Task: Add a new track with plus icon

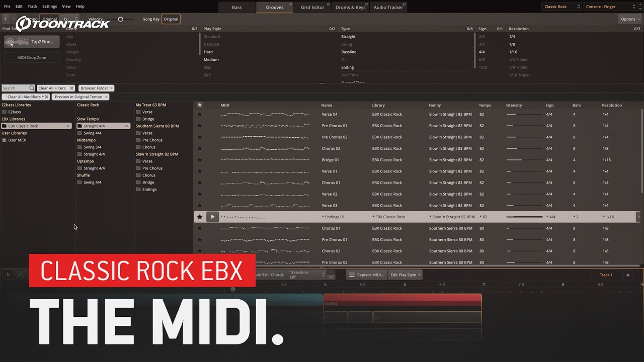Action: coord(628,275)
